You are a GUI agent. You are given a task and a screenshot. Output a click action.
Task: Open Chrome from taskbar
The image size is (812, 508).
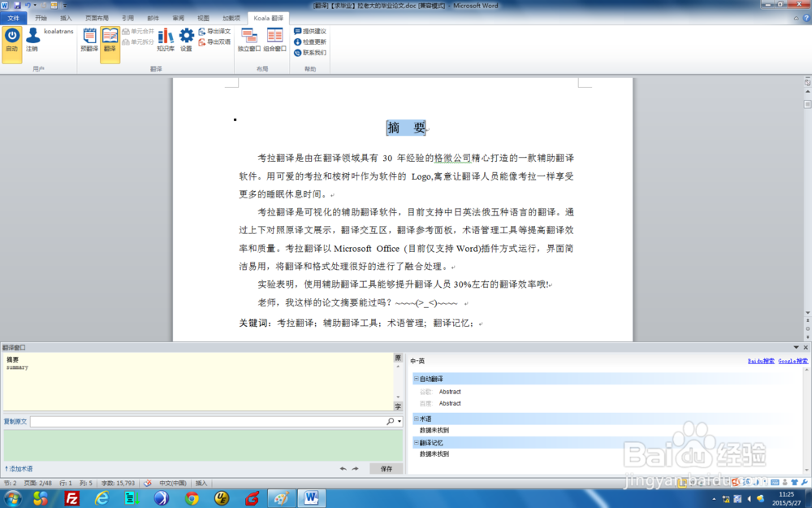(192, 499)
